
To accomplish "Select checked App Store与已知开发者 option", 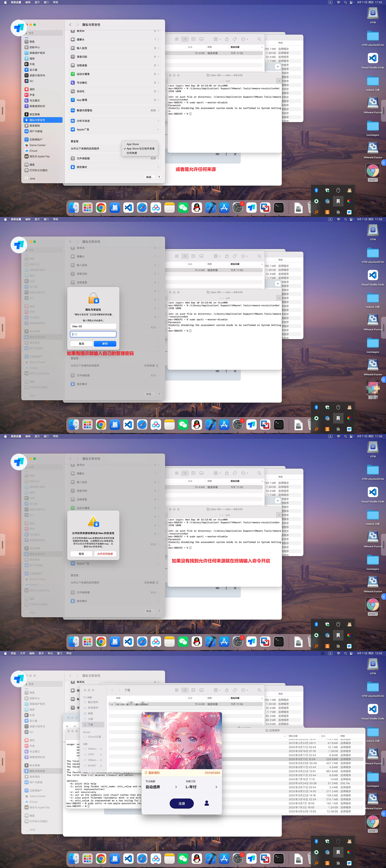I will (x=140, y=149).
